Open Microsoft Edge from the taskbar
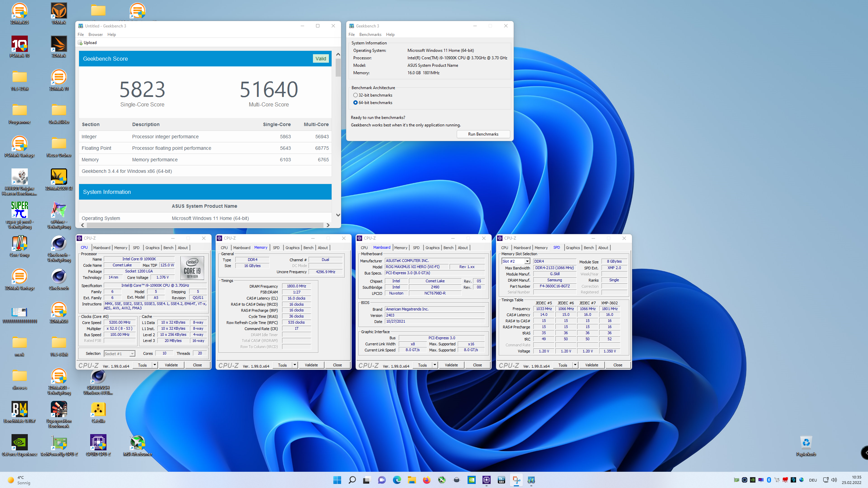Viewport: 868px width, 488px height. pyautogui.click(x=397, y=480)
